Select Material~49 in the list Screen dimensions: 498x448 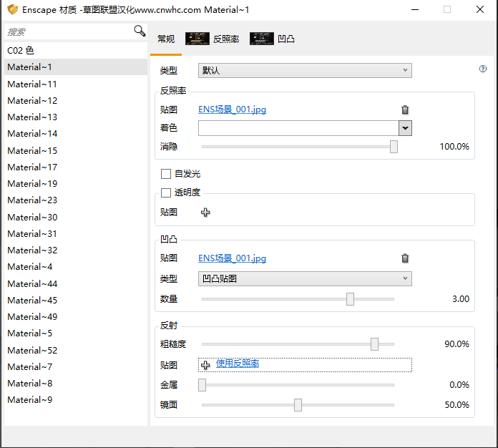pyautogui.click(x=76, y=317)
